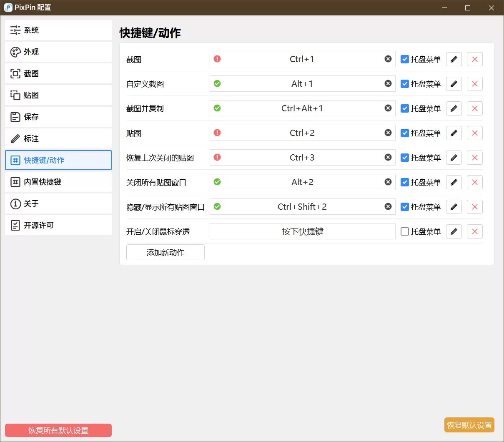
Task: Click the 恢复默认设置 button
Action: point(469,425)
